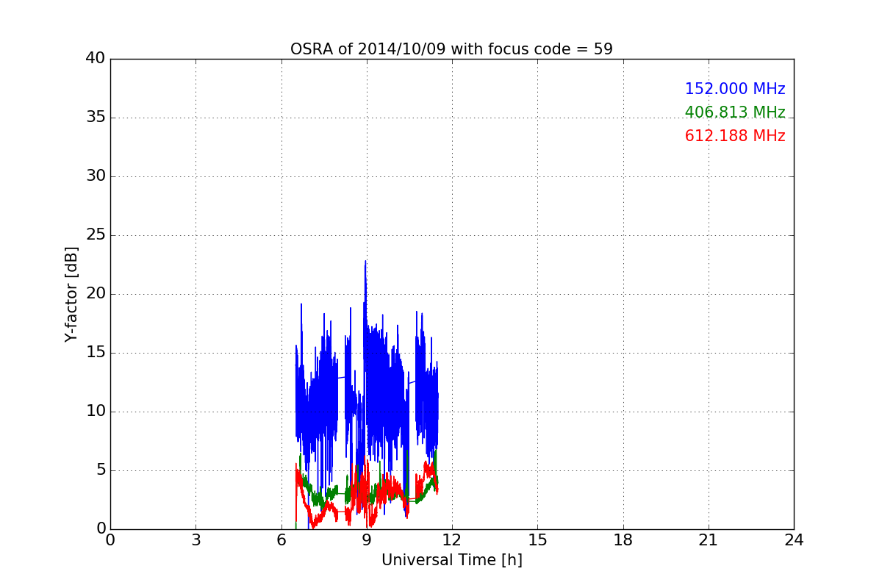Image resolution: width=882 pixels, height=588 pixels.
Task: Click the plot title 'OSRA of 2014/10/09 with focus code = 59'
Action: click(451, 49)
